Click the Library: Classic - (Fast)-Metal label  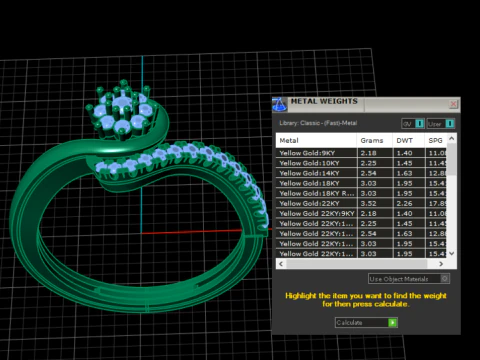318,123
